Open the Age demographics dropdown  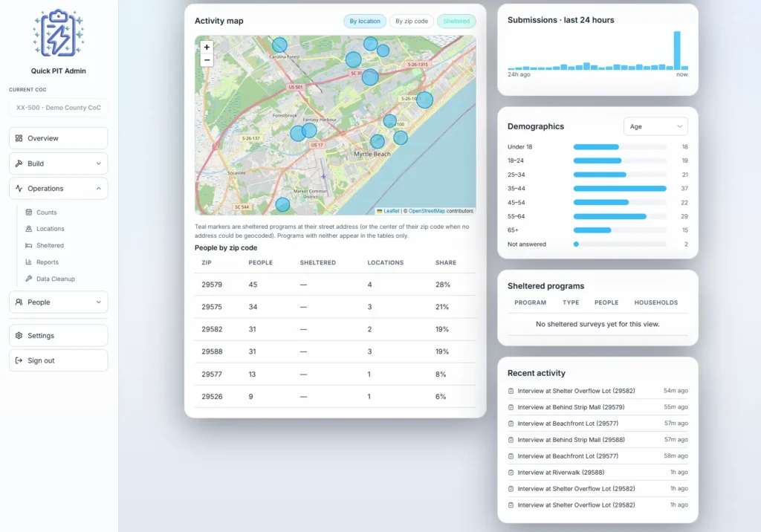pyautogui.click(x=655, y=127)
